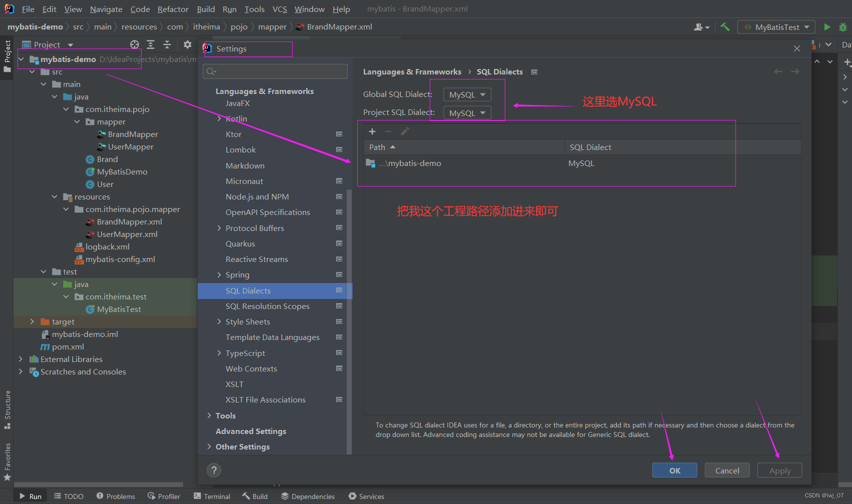Click the Cancel button
Screen dimensions: 852x504
point(727,470)
